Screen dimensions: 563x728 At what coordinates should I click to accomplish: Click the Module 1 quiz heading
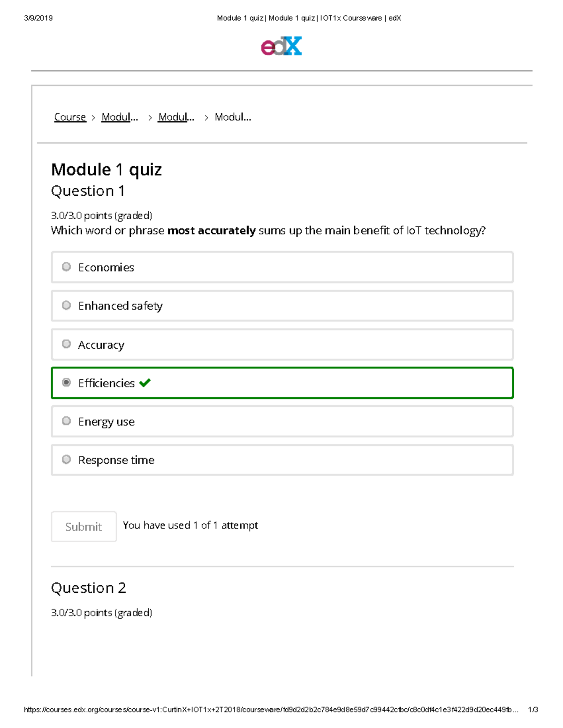[x=107, y=169]
